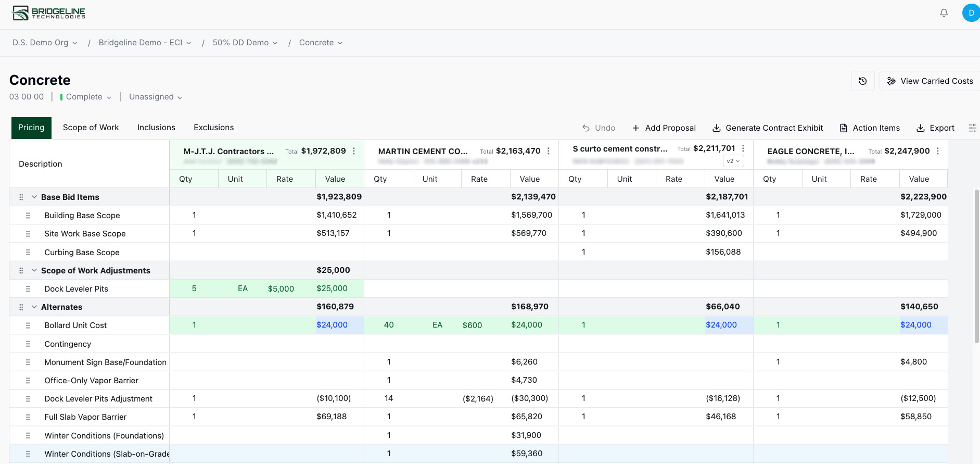Screen dimensions: 980x464
Task: Click Generate Contract Exhibit
Action: coord(768,128)
